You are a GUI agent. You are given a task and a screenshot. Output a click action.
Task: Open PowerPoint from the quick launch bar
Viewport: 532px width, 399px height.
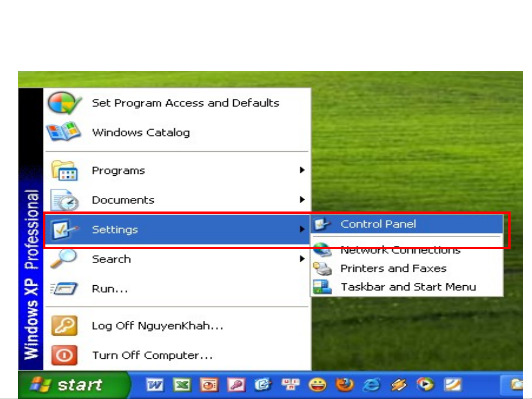pyautogui.click(x=209, y=385)
